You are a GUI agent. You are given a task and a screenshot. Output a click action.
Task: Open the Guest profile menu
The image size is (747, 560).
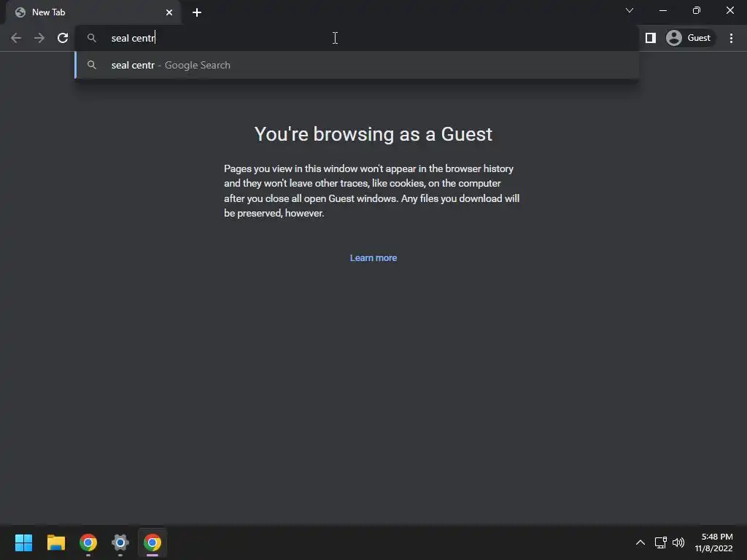[690, 38]
